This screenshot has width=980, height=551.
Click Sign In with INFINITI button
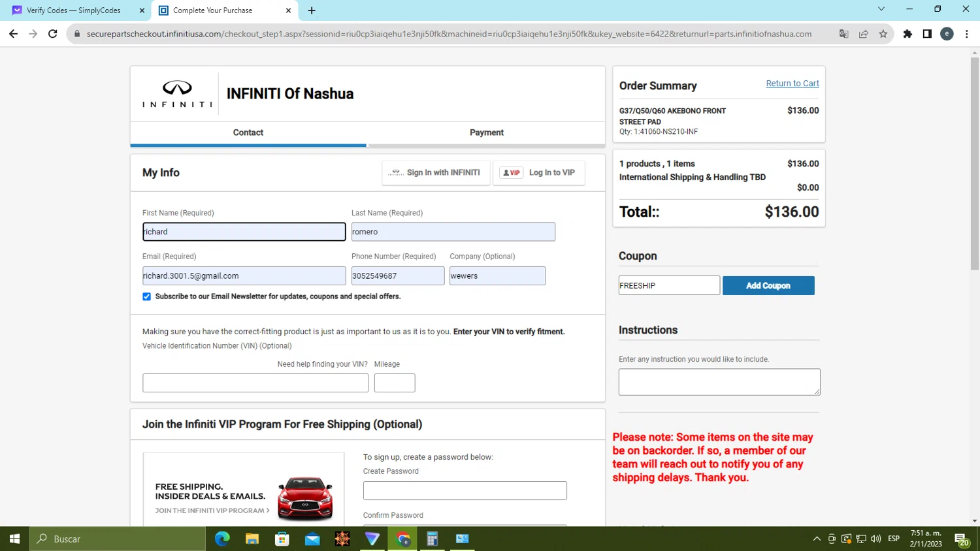point(436,173)
